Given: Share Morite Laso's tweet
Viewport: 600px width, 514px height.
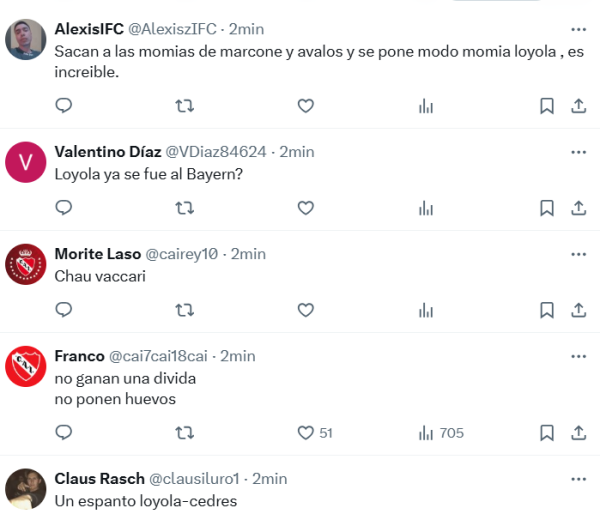Looking at the screenshot, I should pyautogui.click(x=578, y=310).
